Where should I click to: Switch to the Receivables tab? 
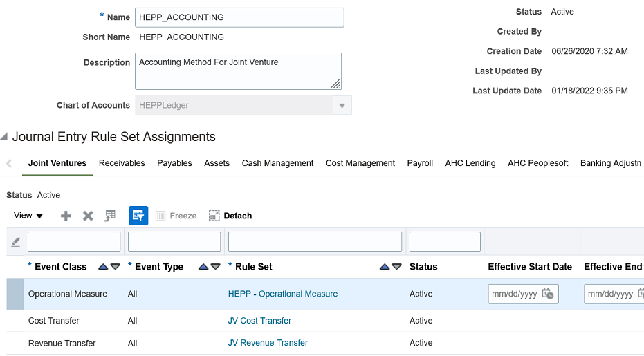(122, 163)
